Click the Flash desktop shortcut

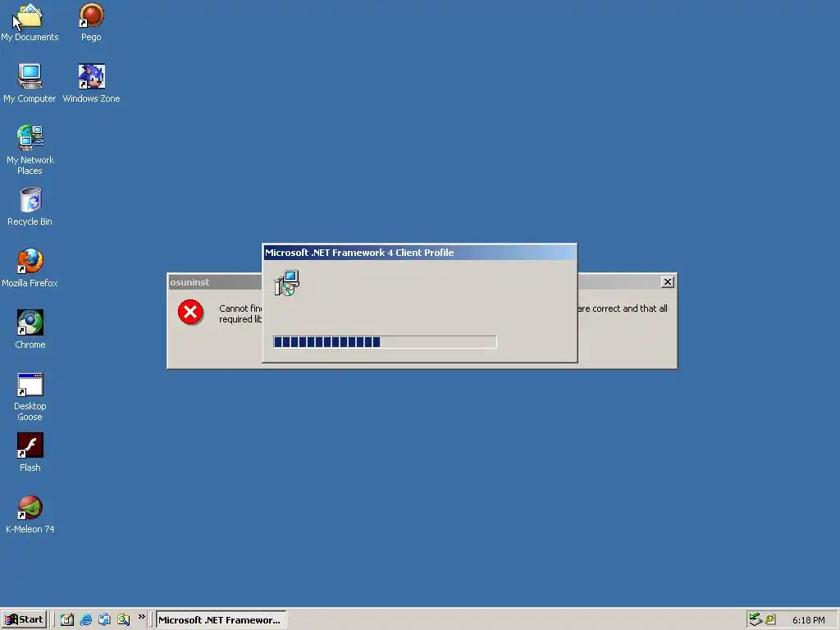point(30,453)
